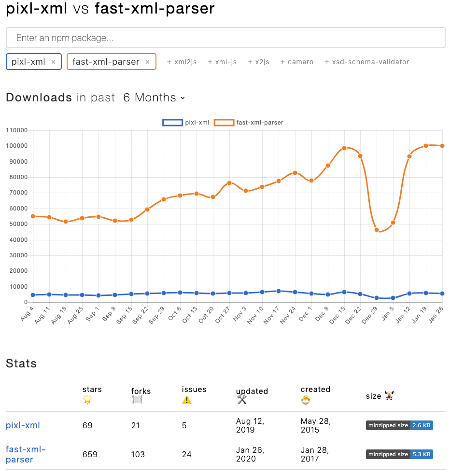Click the issues warning icon
Viewport: 450px width, 476px height.
pos(187,400)
